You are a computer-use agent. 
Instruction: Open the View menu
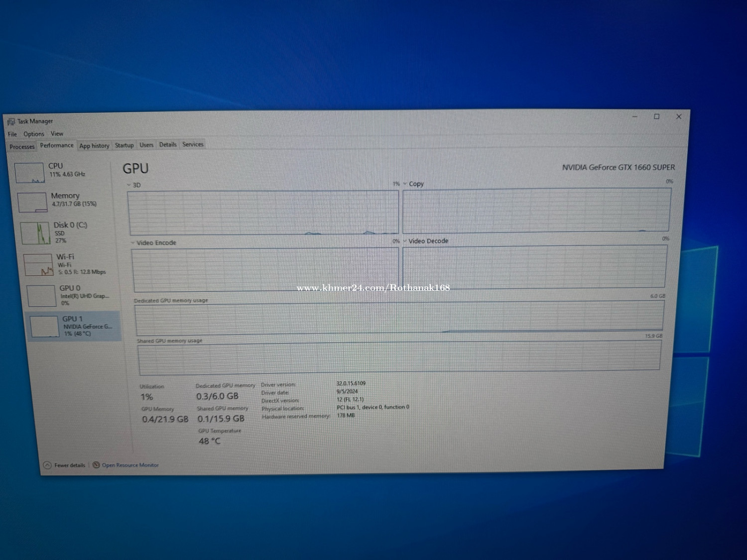point(57,133)
